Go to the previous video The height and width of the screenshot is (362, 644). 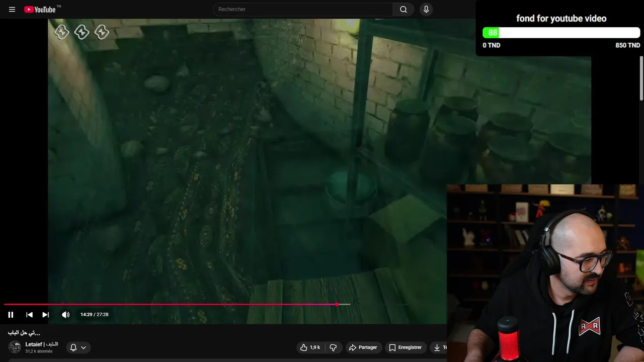click(x=29, y=315)
